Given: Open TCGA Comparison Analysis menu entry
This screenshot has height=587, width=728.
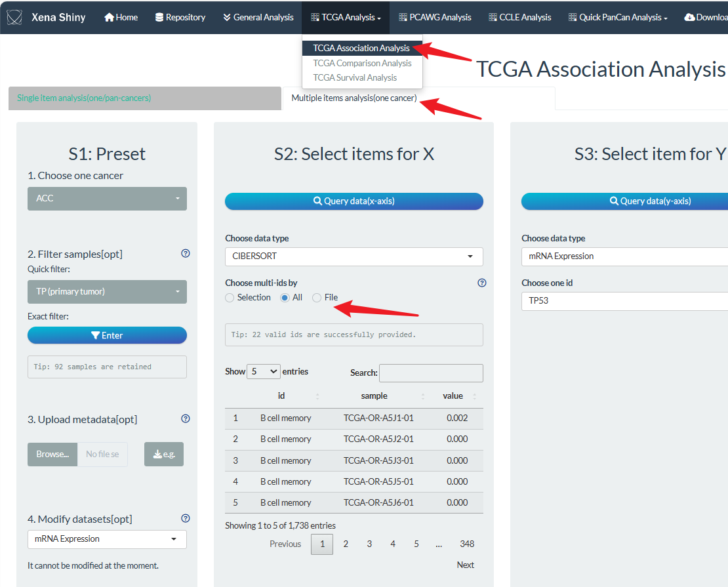Looking at the screenshot, I should coord(362,63).
